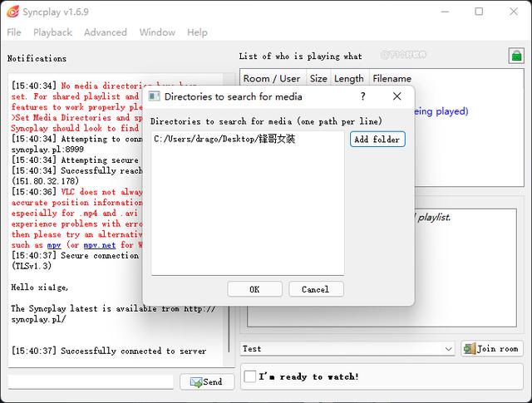Maximize the Syncplay window
532x403 pixels.
click(x=479, y=12)
